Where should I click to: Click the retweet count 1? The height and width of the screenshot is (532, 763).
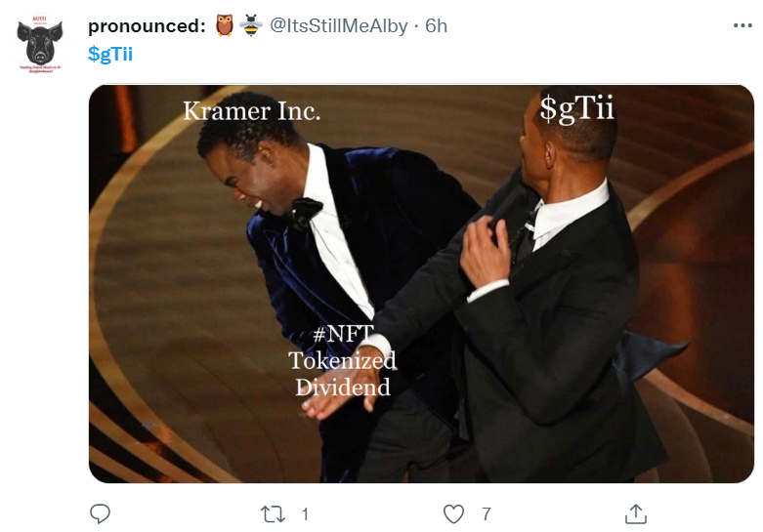pyautogui.click(x=305, y=514)
